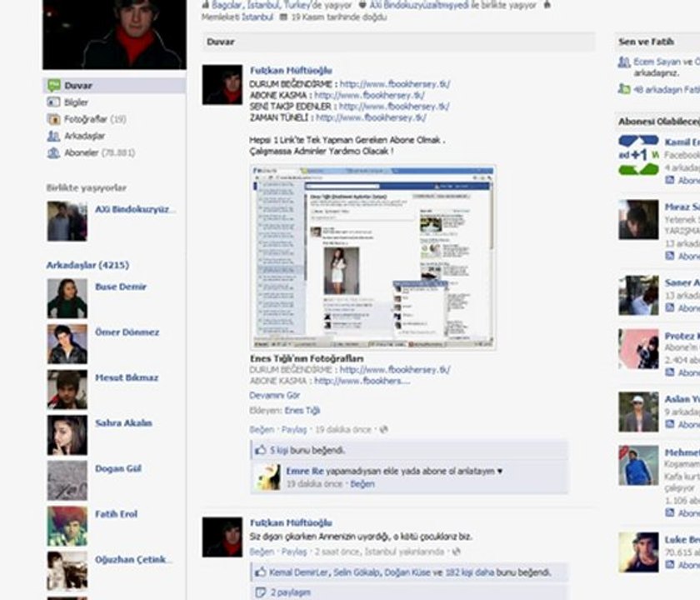
Task: Open Enes Tığlı'nın Fotoğrafları album title
Action: 307,358
